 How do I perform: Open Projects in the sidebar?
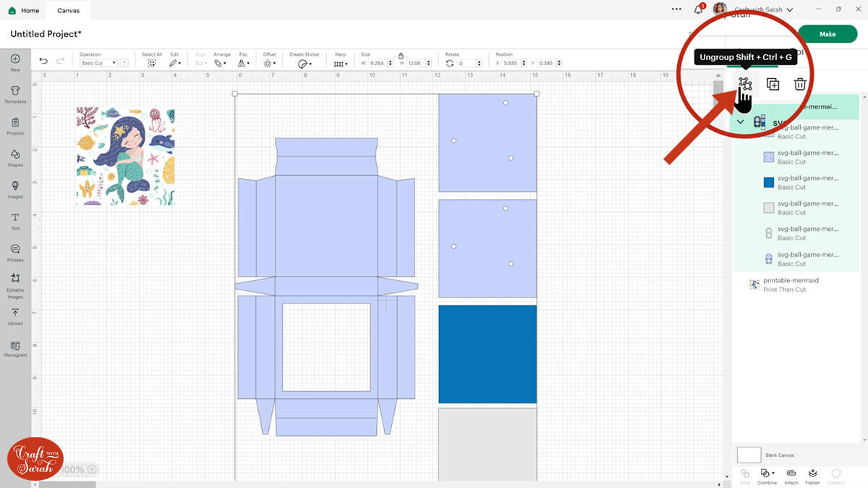pyautogui.click(x=15, y=125)
